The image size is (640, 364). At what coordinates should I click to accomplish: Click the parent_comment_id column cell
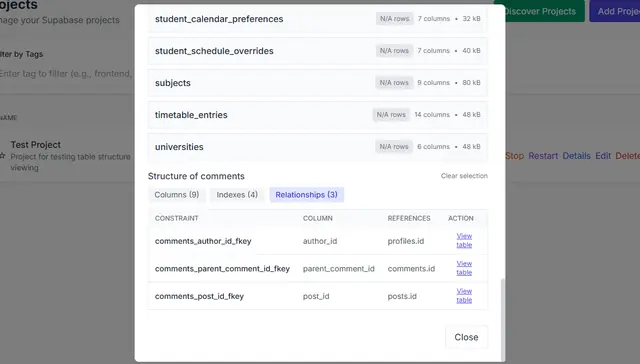tap(338, 269)
